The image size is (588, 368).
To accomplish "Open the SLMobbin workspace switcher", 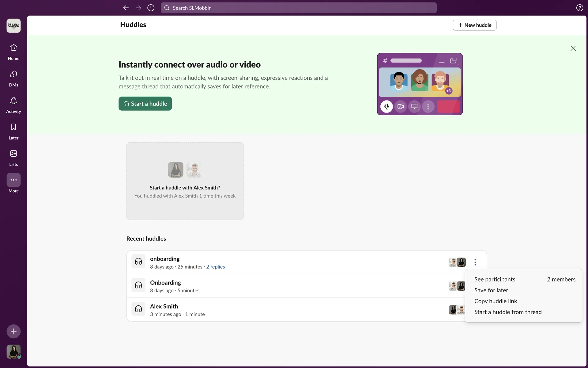I will 13,25.
